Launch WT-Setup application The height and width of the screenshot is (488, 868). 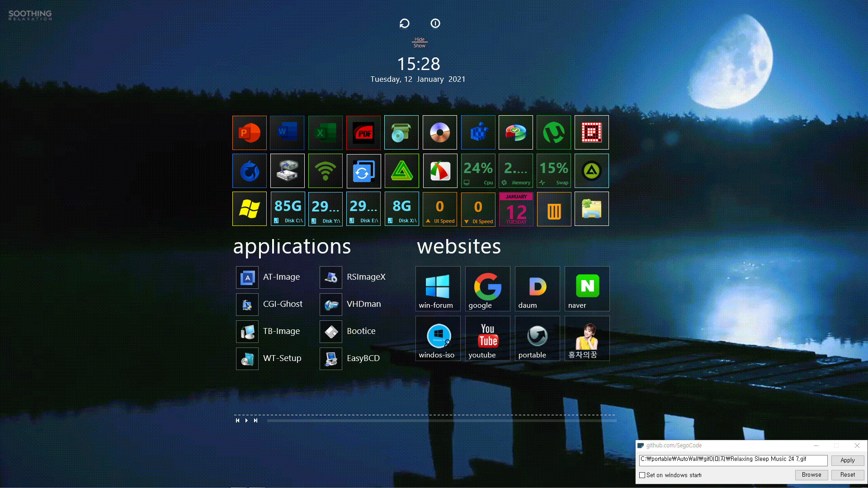click(269, 358)
